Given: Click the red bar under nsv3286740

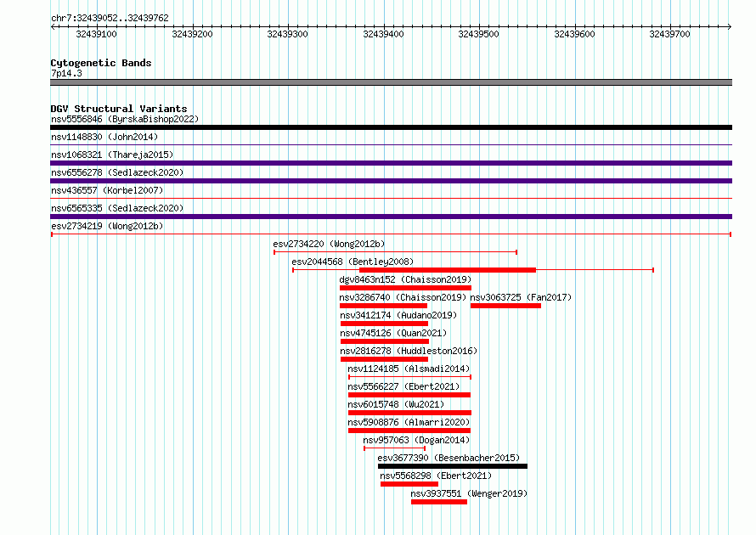Looking at the screenshot, I should [383, 306].
